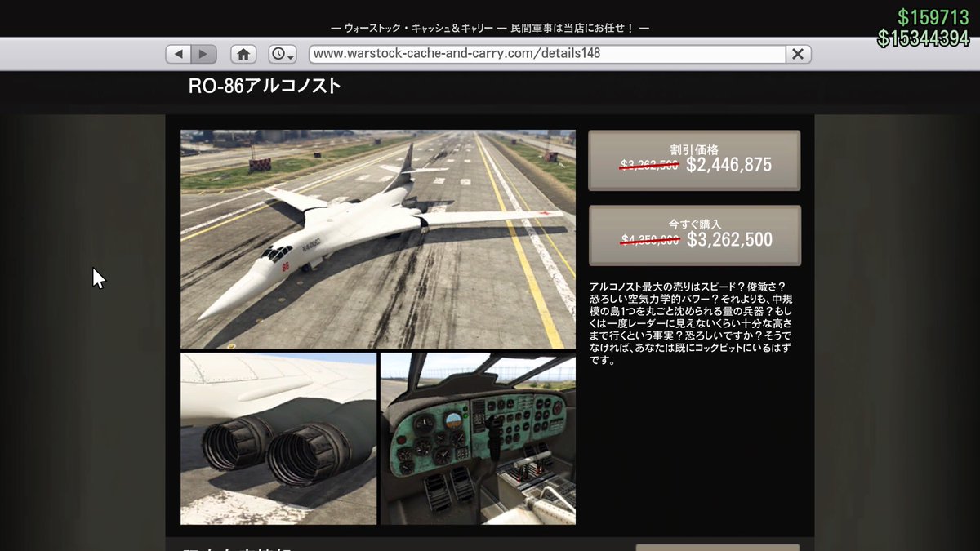This screenshot has width=980, height=551.
Task: Go back with the browser back arrow
Action: pos(178,54)
